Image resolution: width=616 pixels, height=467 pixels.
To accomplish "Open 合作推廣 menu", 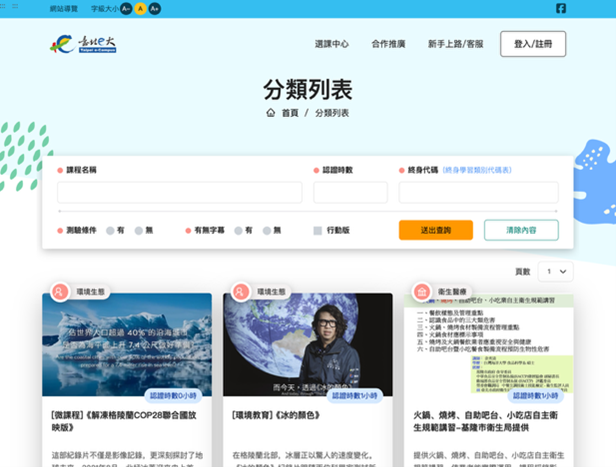I will click(x=388, y=44).
